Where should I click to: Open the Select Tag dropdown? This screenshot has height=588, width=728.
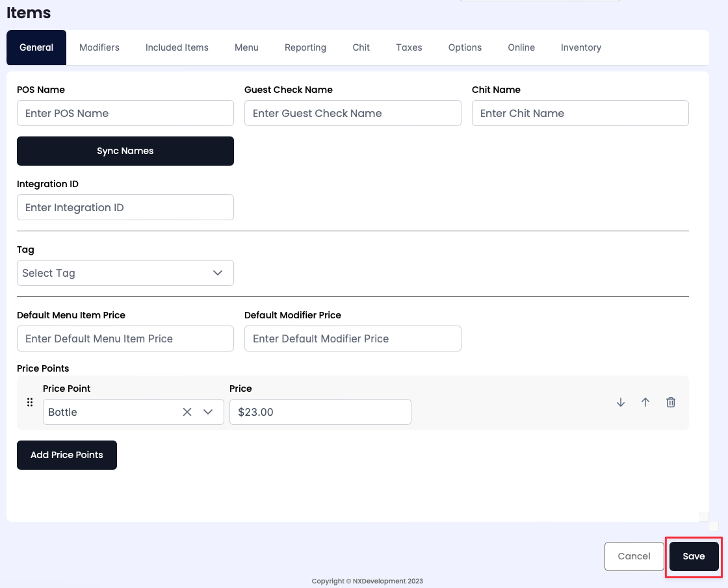point(125,273)
